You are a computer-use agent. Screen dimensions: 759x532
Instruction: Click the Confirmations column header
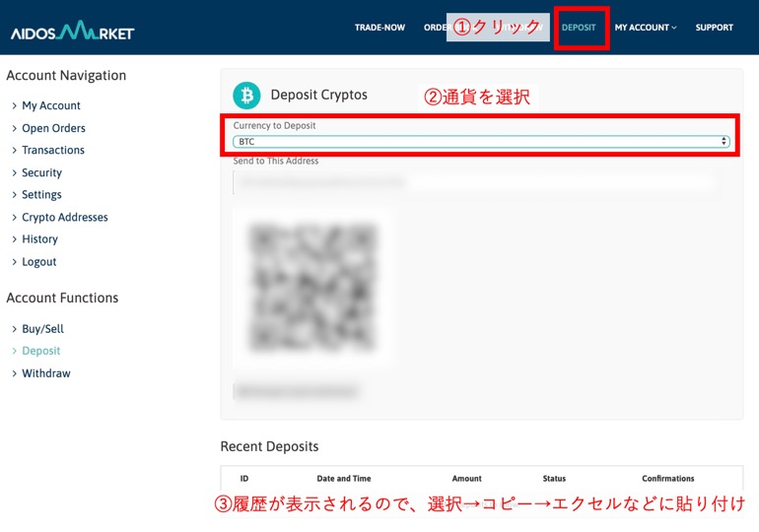tap(668, 479)
